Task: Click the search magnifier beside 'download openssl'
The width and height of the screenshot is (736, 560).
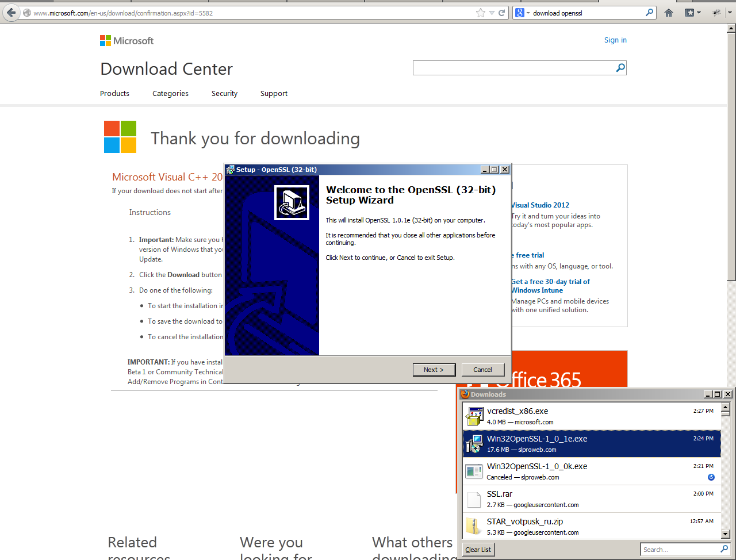Action: click(x=650, y=12)
